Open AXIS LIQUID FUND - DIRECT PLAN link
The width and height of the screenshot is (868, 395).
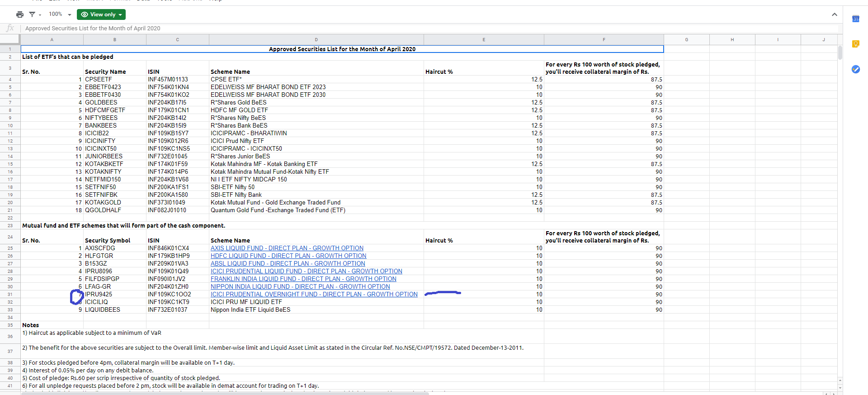click(287, 248)
